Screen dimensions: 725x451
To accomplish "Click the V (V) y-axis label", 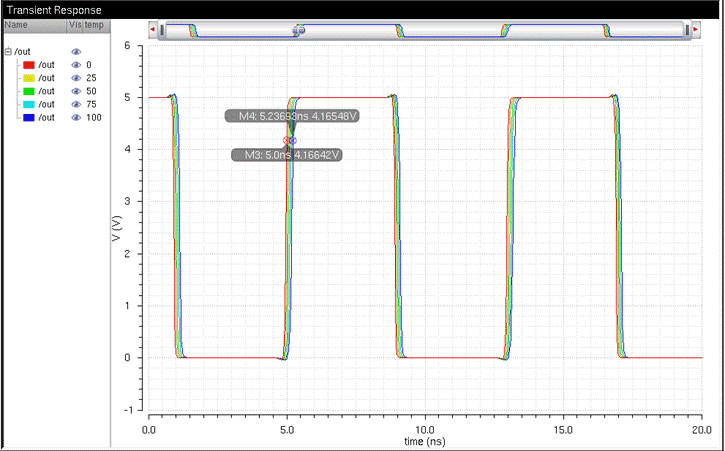I will coord(117,228).
